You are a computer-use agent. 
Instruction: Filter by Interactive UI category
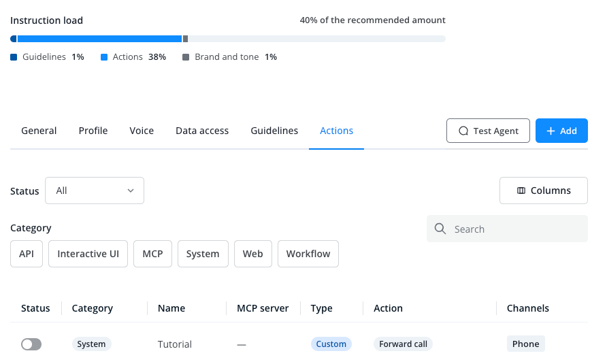click(88, 254)
